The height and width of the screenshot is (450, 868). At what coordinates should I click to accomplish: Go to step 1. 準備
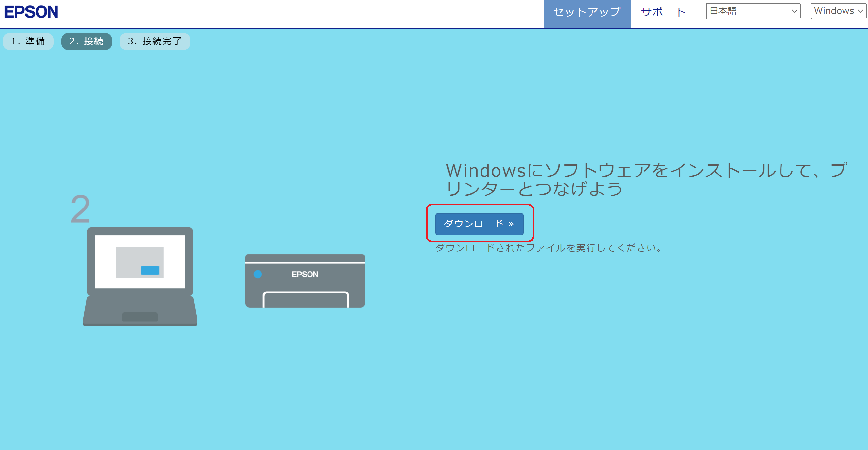tap(28, 41)
